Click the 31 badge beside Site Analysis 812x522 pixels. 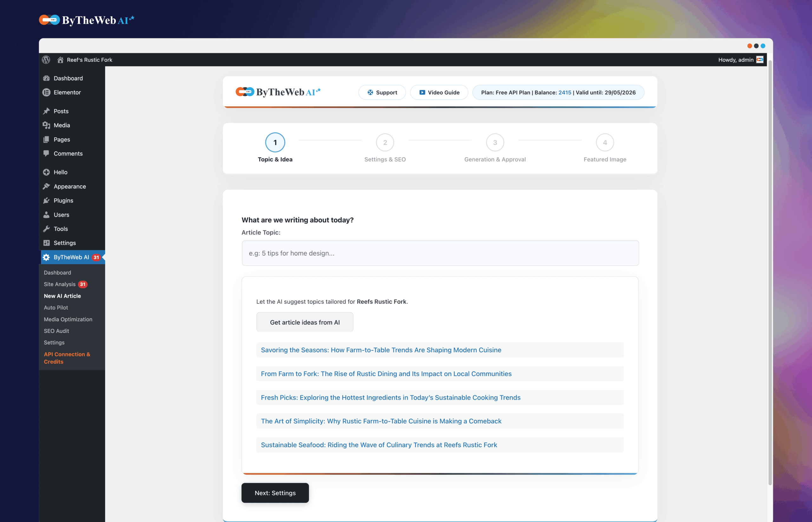coord(83,284)
